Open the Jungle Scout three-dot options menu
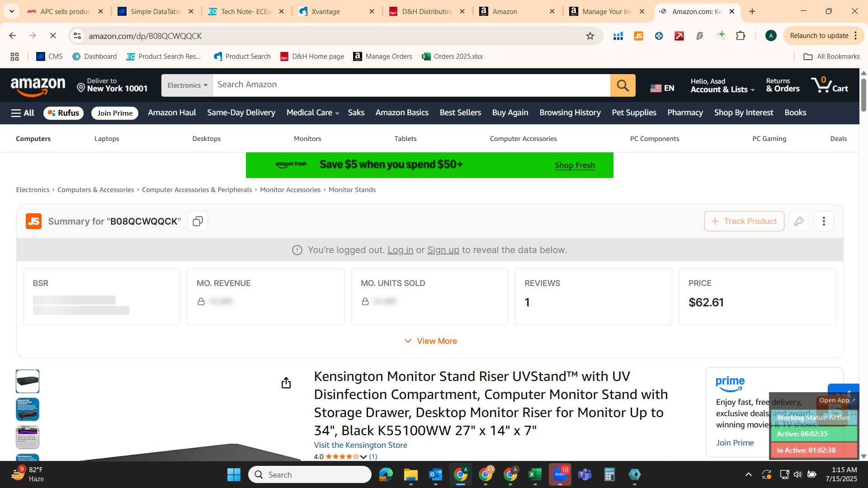 click(x=824, y=221)
